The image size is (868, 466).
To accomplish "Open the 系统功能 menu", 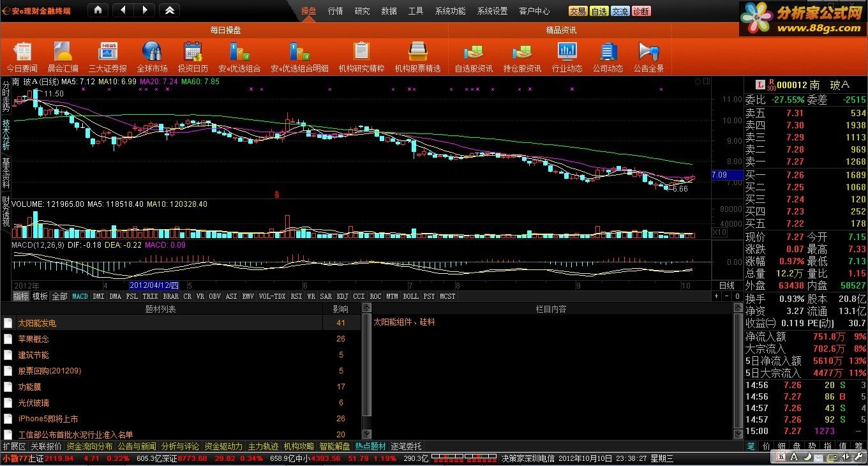I will (450, 11).
